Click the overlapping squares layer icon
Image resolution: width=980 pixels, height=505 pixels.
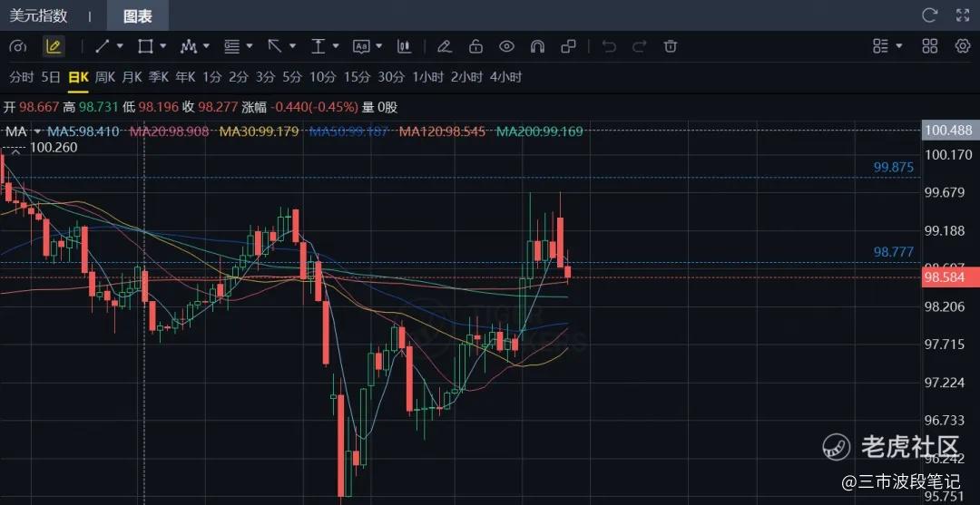568,46
